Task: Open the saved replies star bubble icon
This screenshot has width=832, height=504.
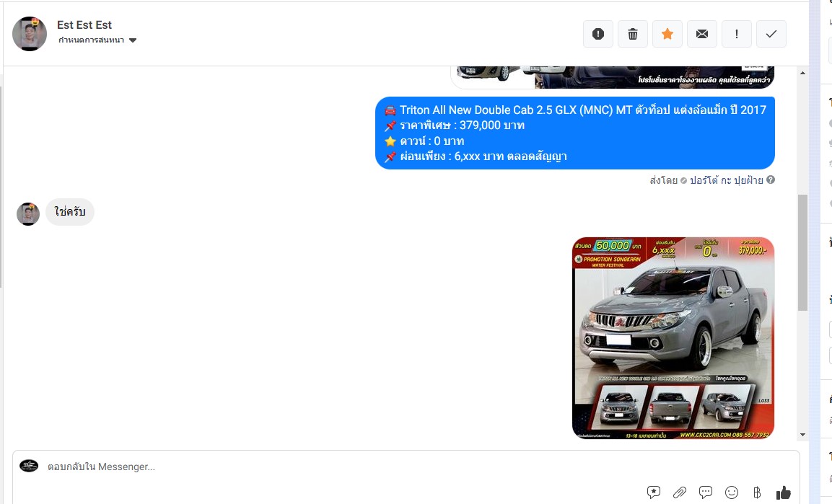Action: [654, 492]
